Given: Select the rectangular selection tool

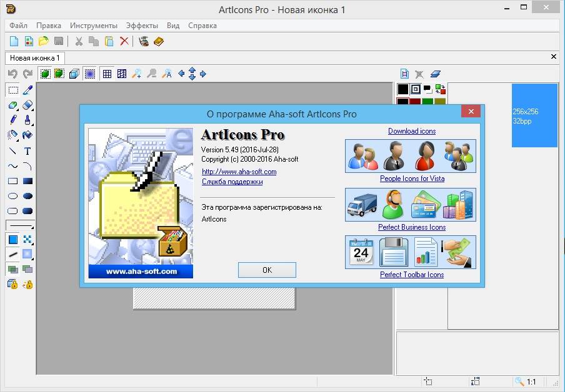Looking at the screenshot, I should click(x=13, y=90).
